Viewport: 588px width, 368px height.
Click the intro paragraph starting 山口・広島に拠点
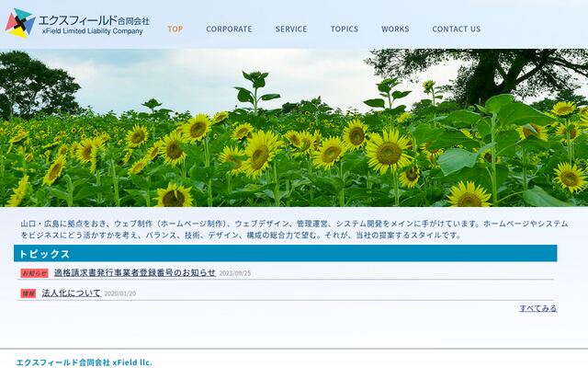coord(294,229)
